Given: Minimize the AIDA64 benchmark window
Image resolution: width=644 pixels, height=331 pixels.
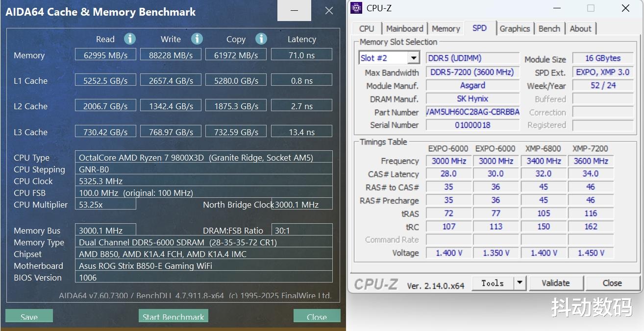Looking at the screenshot, I should pyautogui.click(x=294, y=10).
